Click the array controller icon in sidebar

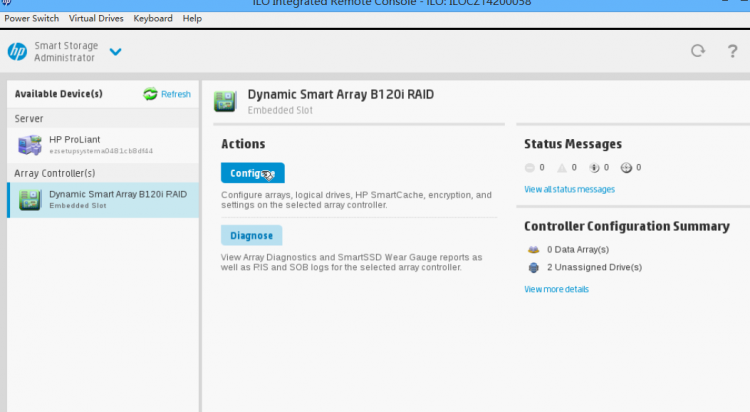click(29, 198)
